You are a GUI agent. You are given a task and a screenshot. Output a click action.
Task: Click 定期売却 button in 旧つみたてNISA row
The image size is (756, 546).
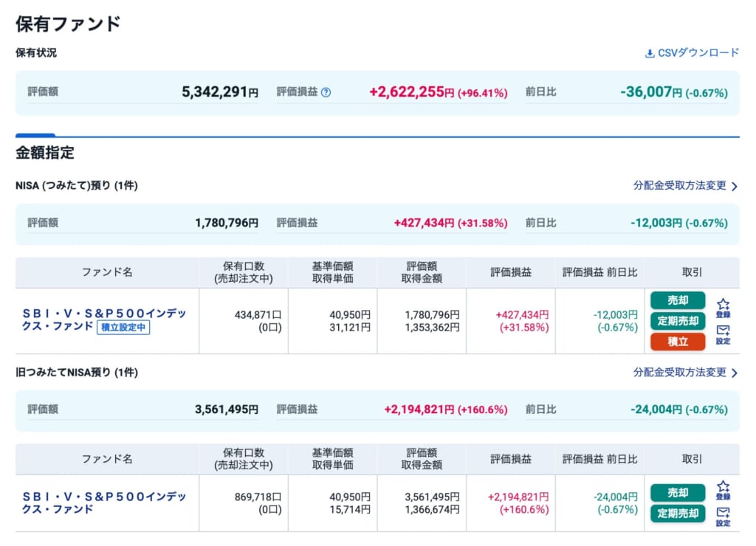pos(678,514)
